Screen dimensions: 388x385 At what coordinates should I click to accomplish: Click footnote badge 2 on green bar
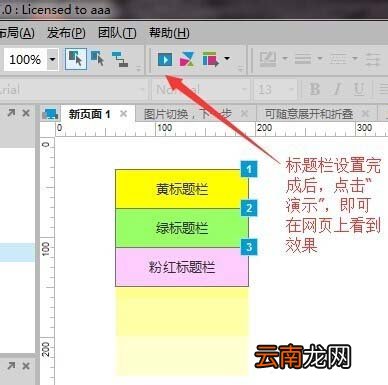pyautogui.click(x=249, y=208)
